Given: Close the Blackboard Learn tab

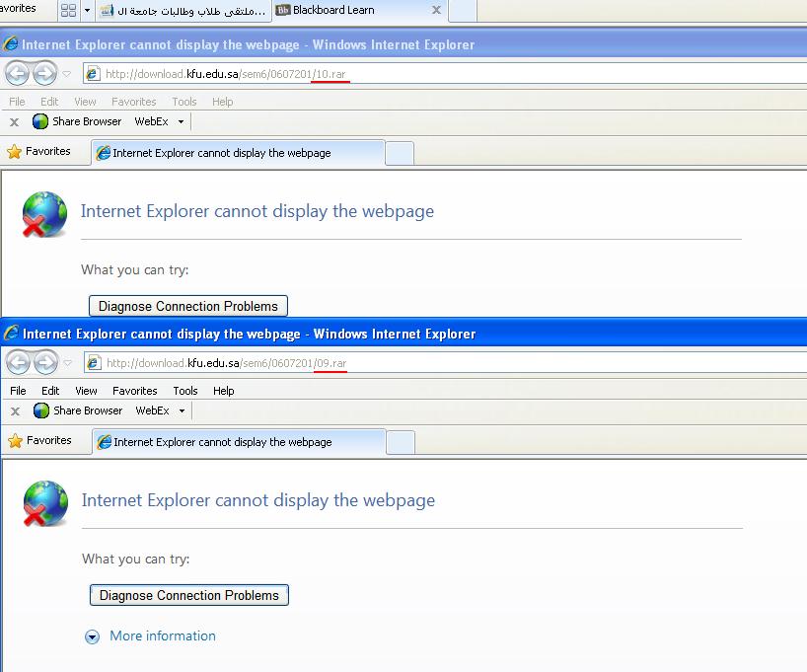Looking at the screenshot, I should point(436,10).
